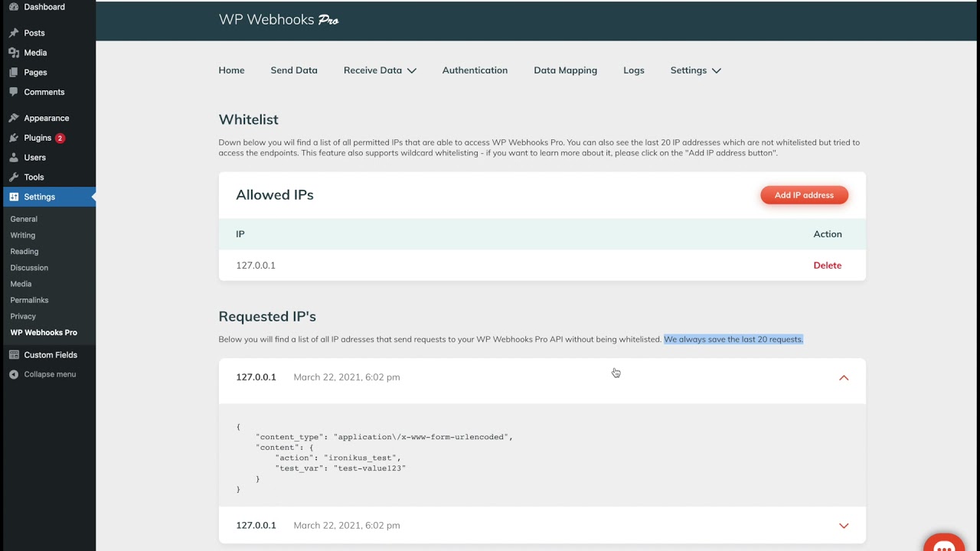
Task: Click the Appearance paintbrush icon
Action: pyautogui.click(x=14, y=118)
